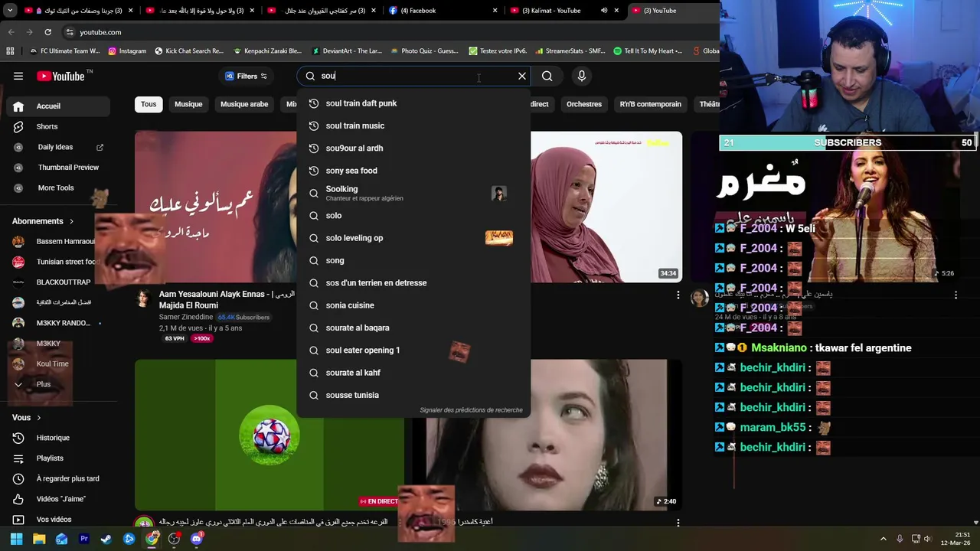The height and width of the screenshot is (551, 980).
Task: Open File Explorer from taskbar
Action: pyautogui.click(x=39, y=539)
